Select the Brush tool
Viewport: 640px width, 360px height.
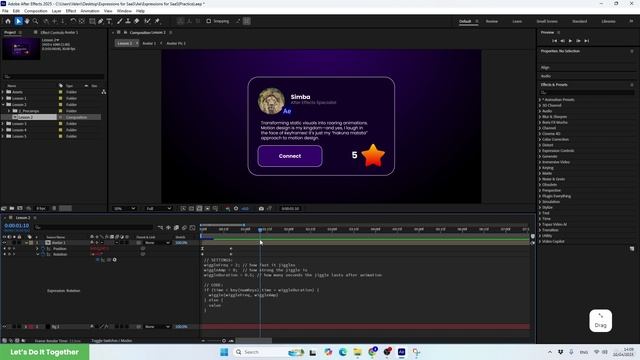click(120, 21)
